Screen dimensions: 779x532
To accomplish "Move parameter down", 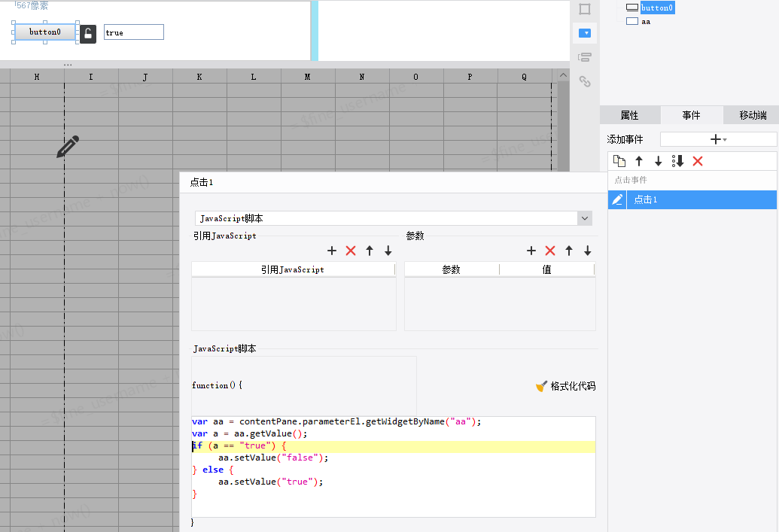I will (x=588, y=251).
